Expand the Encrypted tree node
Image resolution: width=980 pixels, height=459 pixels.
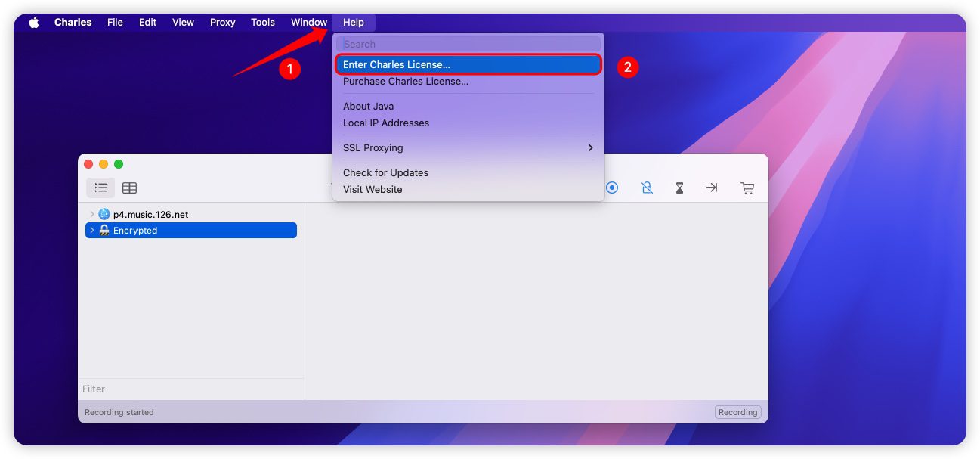point(92,230)
